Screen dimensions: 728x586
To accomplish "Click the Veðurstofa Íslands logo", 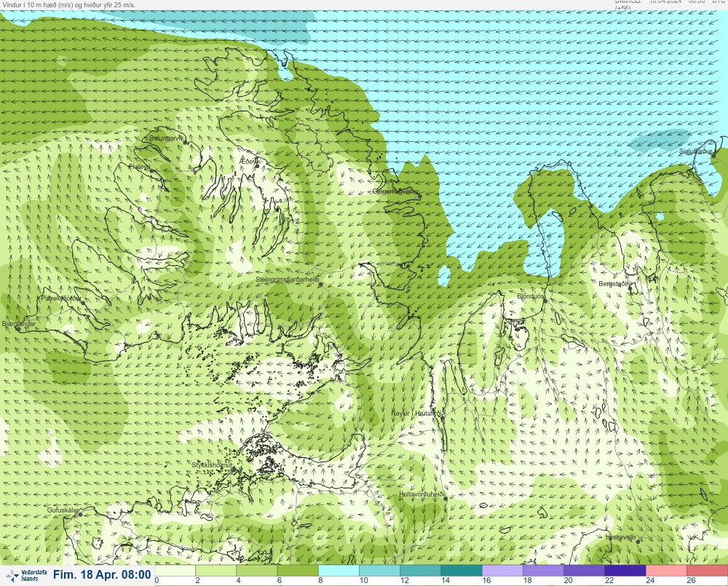I will point(27,576).
